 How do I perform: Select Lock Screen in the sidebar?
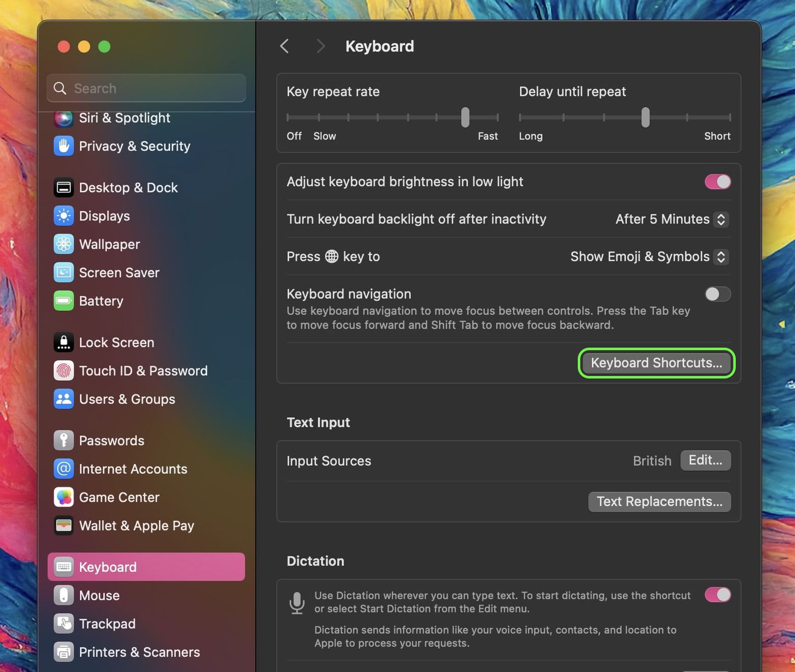click(116, 343)
